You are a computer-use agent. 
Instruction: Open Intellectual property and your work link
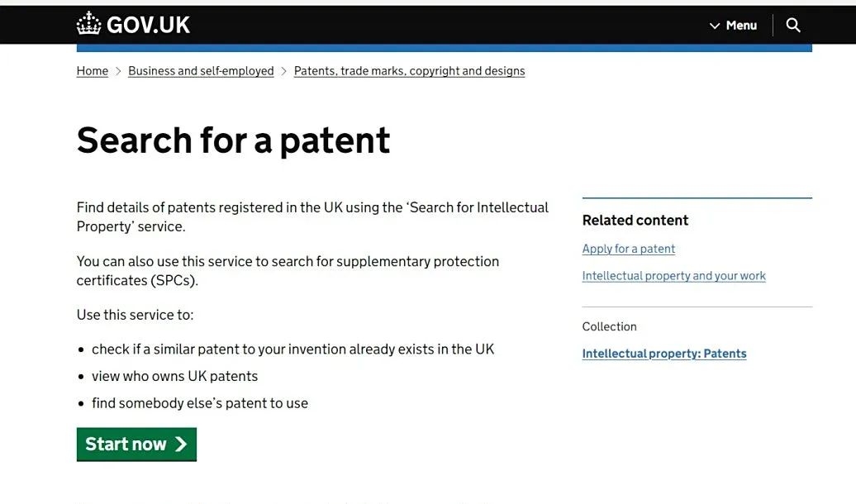(673, 276)
